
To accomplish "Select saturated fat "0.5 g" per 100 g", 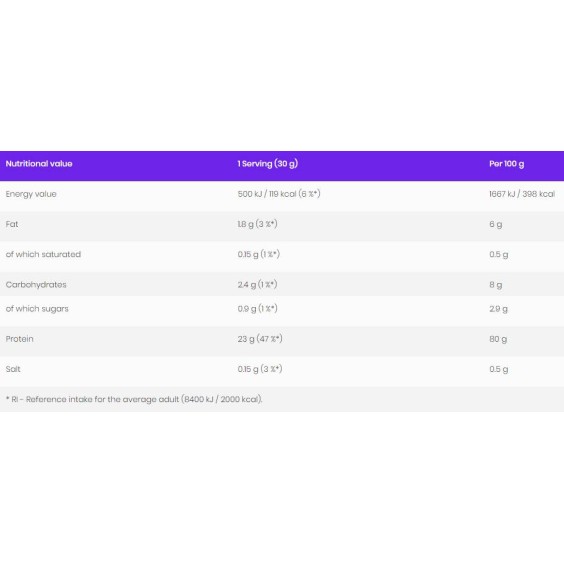I will point(499,255).
